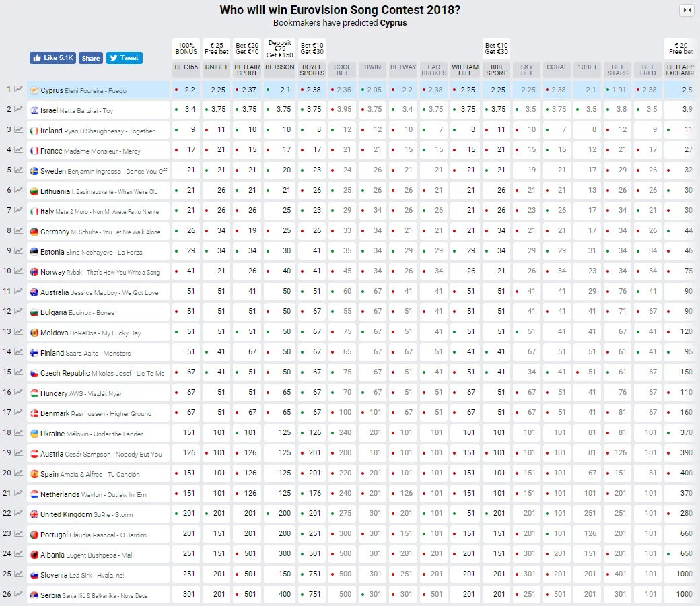700x606 pixels.
Task: Open the odds history chart for Lithuania
Action: [18, 191]
